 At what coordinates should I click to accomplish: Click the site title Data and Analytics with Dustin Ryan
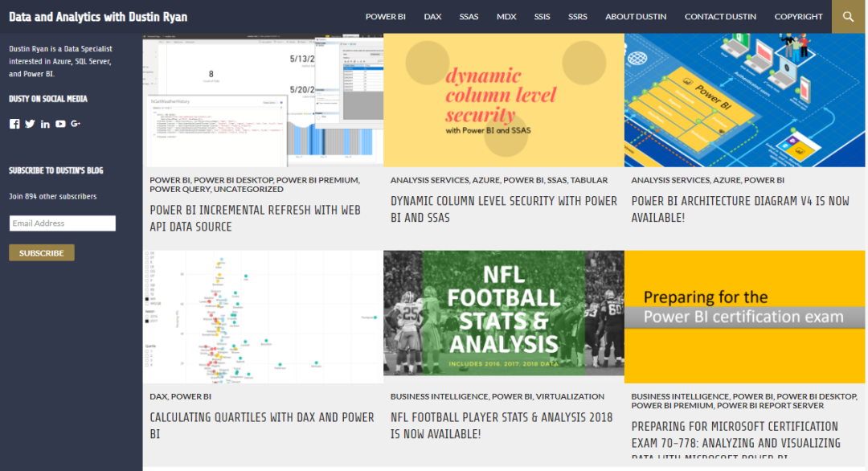coord(98,17)
